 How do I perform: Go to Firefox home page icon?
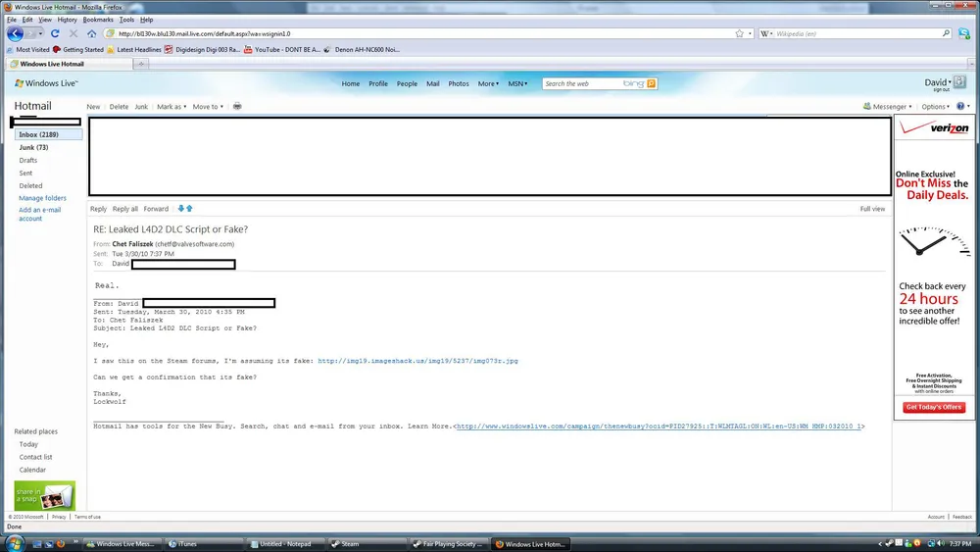click(x=91, y=33)
